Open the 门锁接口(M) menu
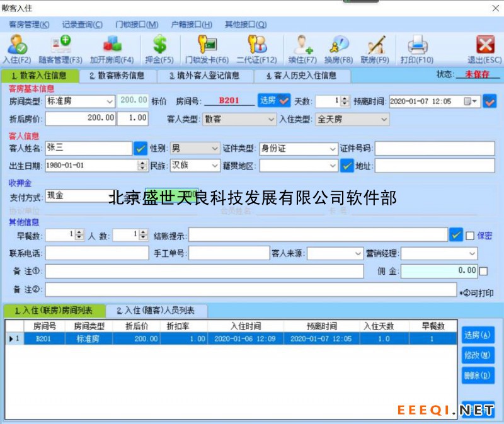Image resolution: width=504 pixels, height=424 pixels. (137, 25)
